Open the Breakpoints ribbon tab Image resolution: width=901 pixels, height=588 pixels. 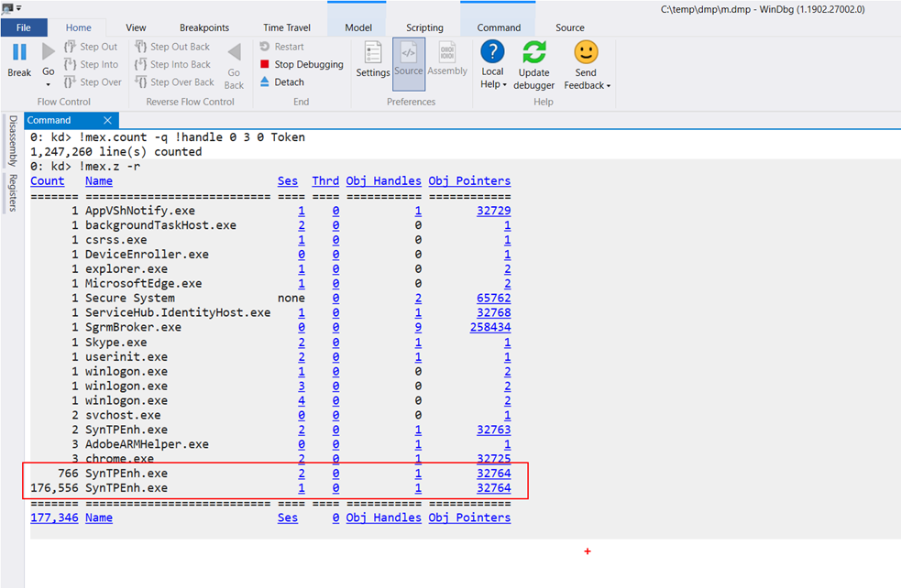pyautogui.click(x=204, y=27)
